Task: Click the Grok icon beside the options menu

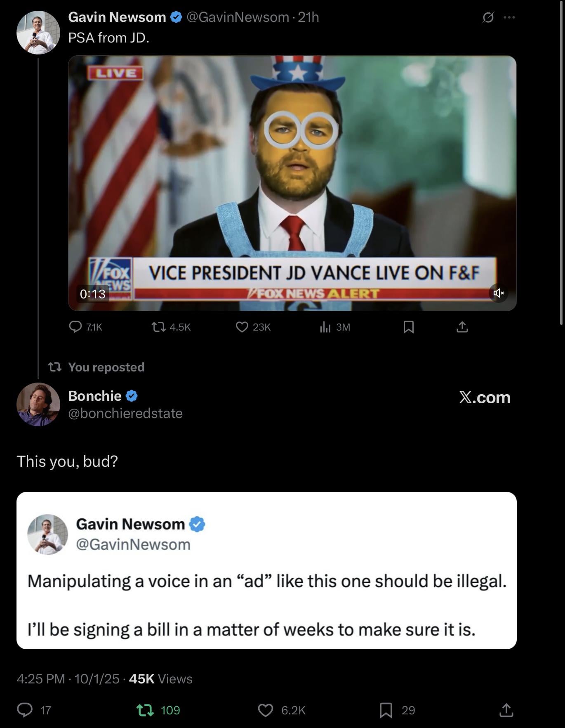Action: click(488, 17)
